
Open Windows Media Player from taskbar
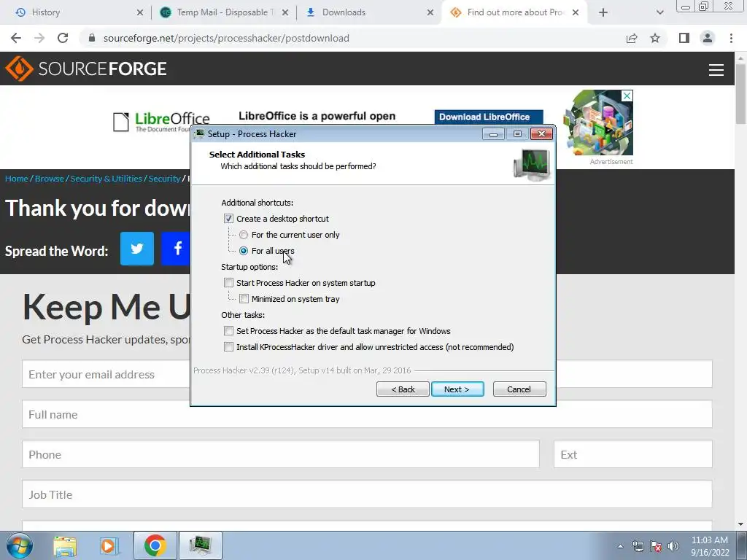click(109, 545)
